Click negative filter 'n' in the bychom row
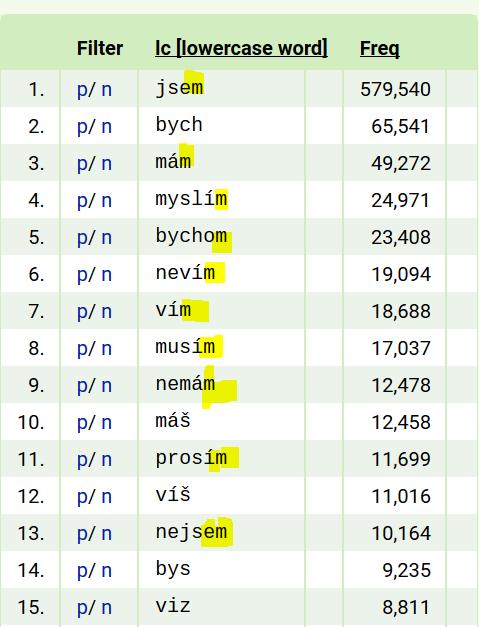This screenshot has height=627, width=479. click(106, 238)
